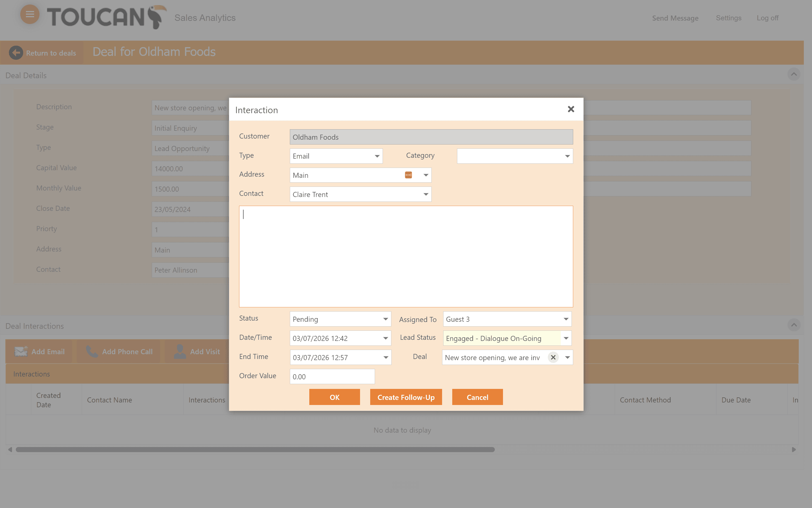This screenshot has height=508, width=812.
Task: Click the Customer field Oldham Foods
Action: 431,137
